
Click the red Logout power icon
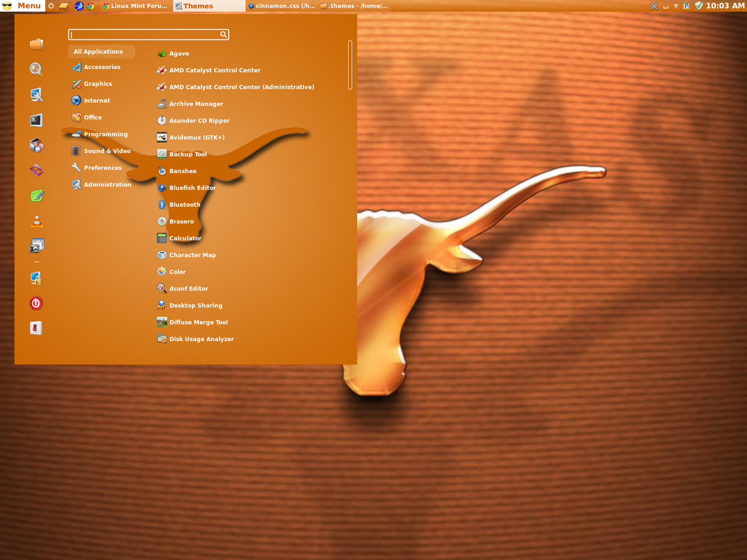pos(36,303)
